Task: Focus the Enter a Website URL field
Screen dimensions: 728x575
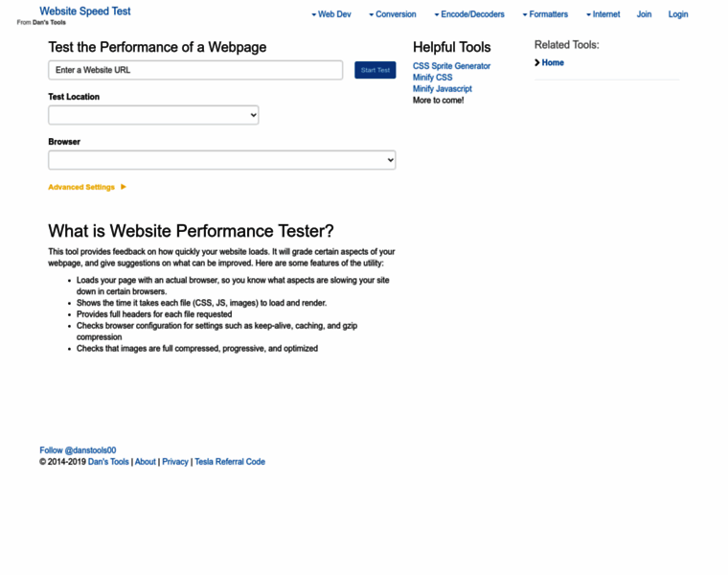Action: [195, 70]
